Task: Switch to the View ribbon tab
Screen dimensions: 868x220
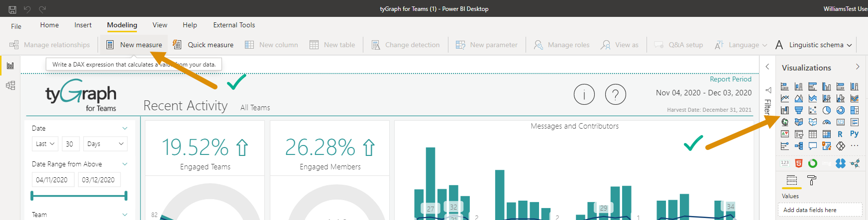Action: [160, 25]
